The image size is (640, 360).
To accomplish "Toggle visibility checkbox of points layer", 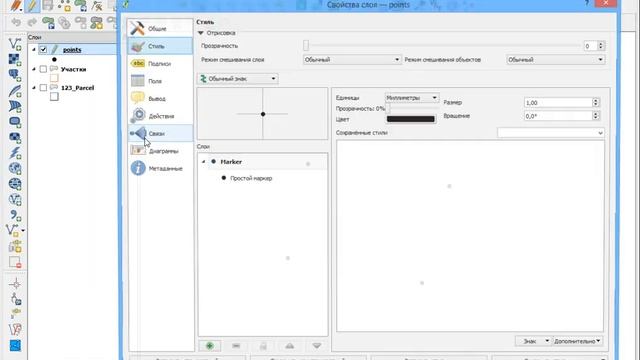I will pyautogui.click(x=43, y=49).
